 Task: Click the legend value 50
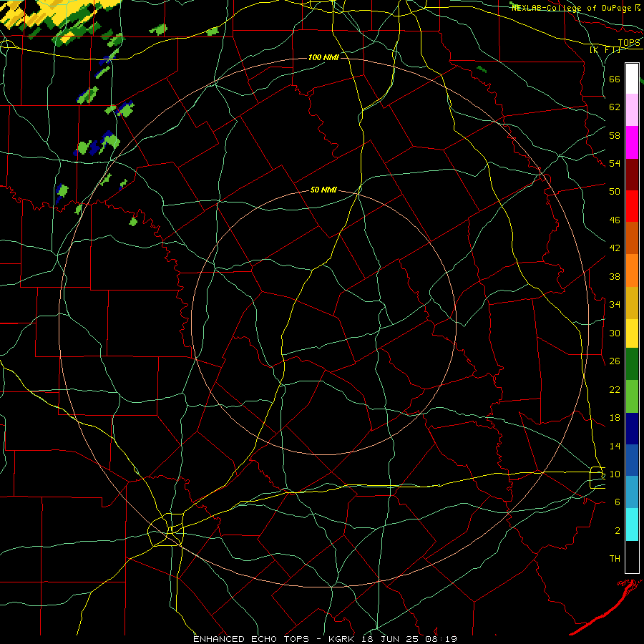coord(615,191)
